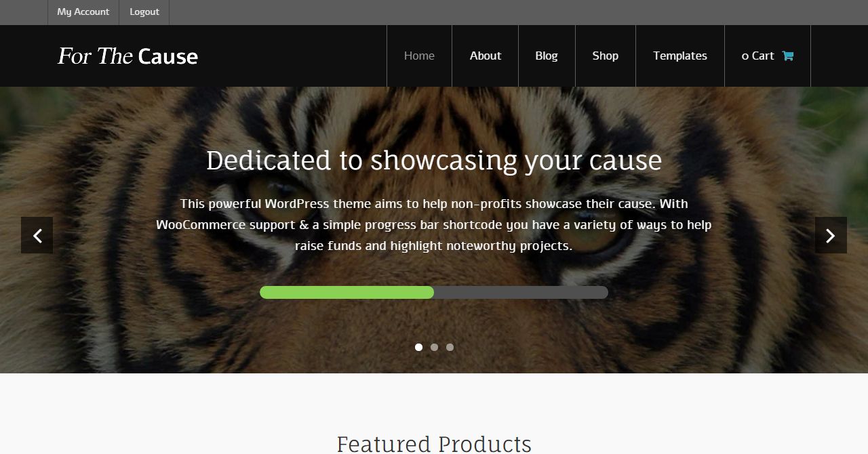Click the 'Dedicated to showcasing your cause' headline
Screen dimensions: 868x454
tap(434, 161)
